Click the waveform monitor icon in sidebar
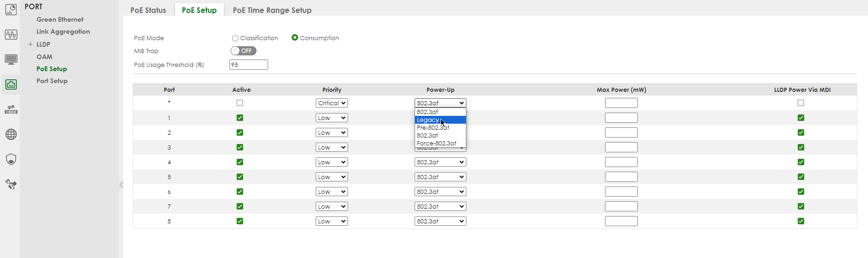The image size is (868, 258). [11, 35]
